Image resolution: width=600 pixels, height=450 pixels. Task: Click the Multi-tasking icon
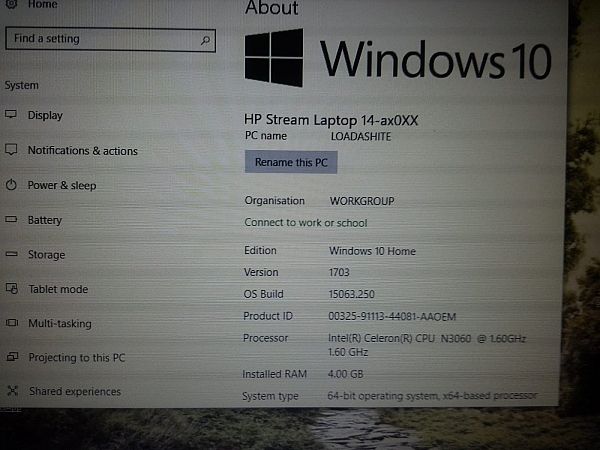pyautogui.click(x=12, y=323)
